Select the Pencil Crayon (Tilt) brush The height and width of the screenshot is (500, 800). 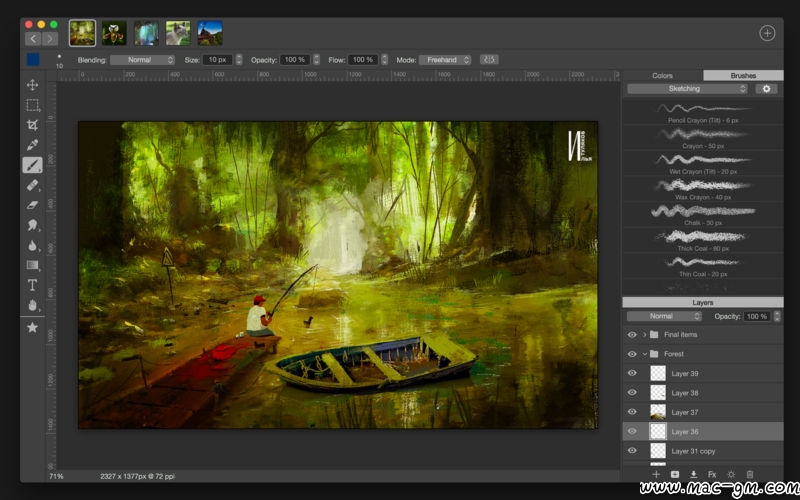703,113
